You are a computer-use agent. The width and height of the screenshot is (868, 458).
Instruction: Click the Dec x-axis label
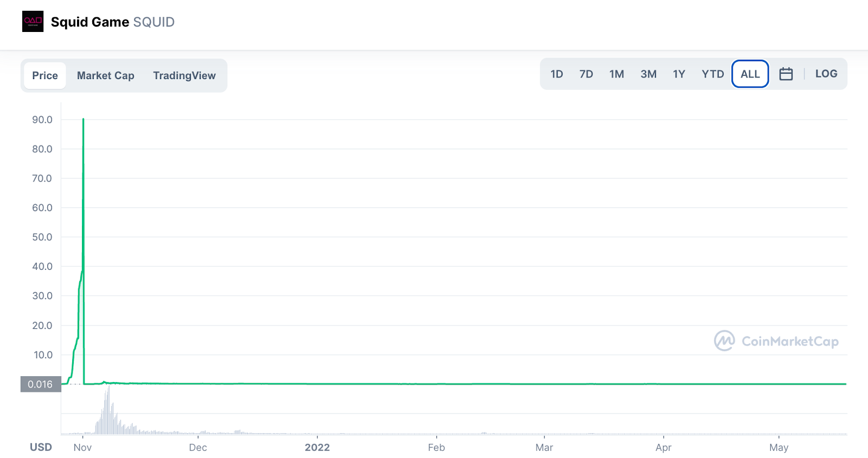(x=198, y=447)
